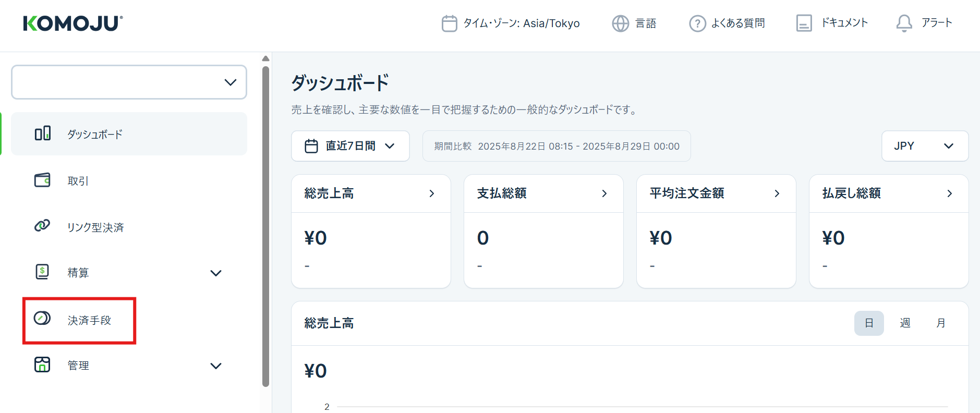Click the リンク型決済 link icon
Image resolution: width=980 pixels, height=413 pixels.
[x=42, y=226]
